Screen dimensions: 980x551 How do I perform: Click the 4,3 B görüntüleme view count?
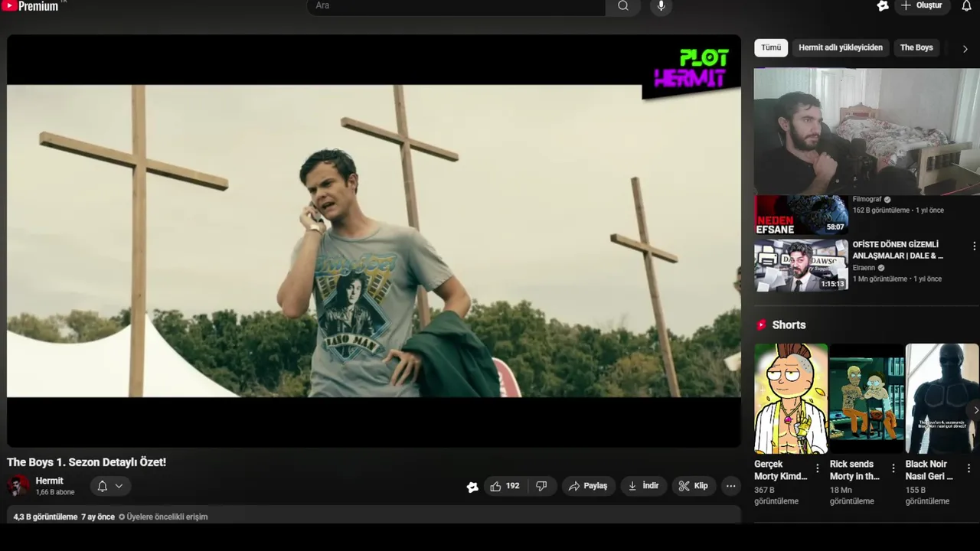click(45, 517)
